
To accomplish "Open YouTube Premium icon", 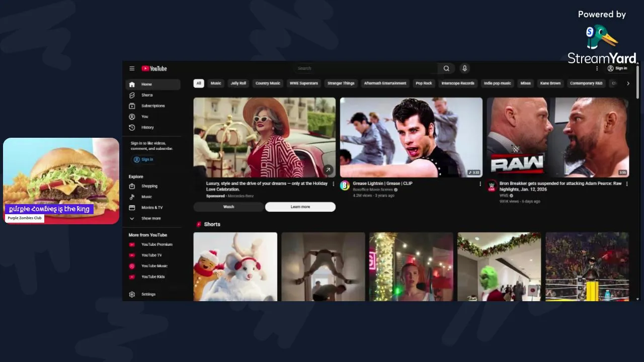I will coord(132,245).
